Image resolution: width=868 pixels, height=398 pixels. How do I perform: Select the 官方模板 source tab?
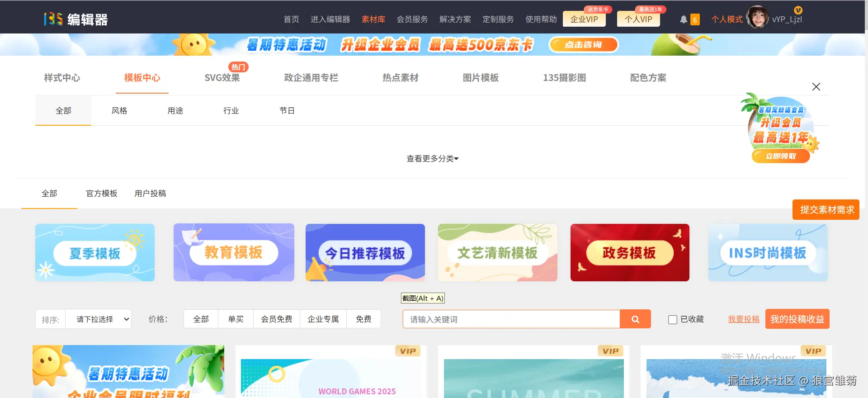pyautogui.click(x=102, y=194)
